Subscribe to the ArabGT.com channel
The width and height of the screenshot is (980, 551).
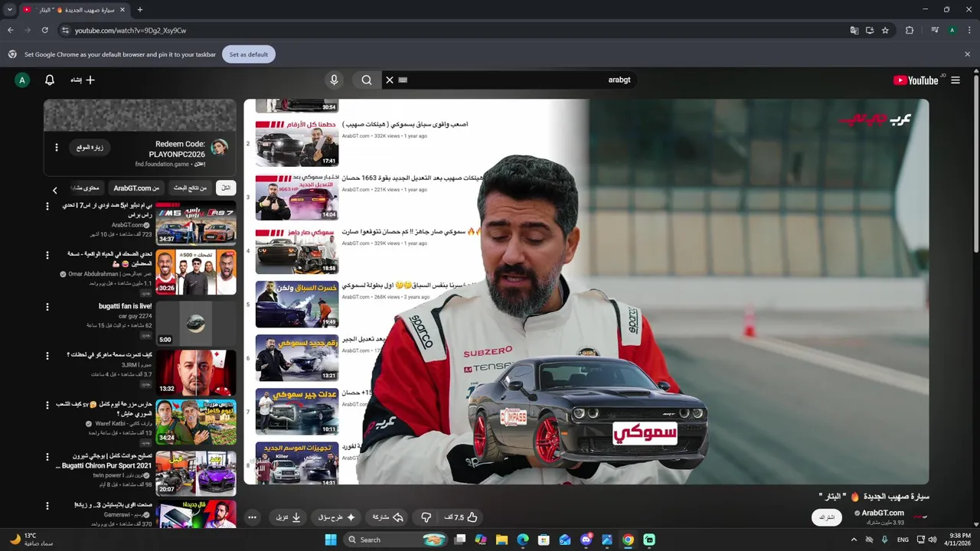(826, 517)
